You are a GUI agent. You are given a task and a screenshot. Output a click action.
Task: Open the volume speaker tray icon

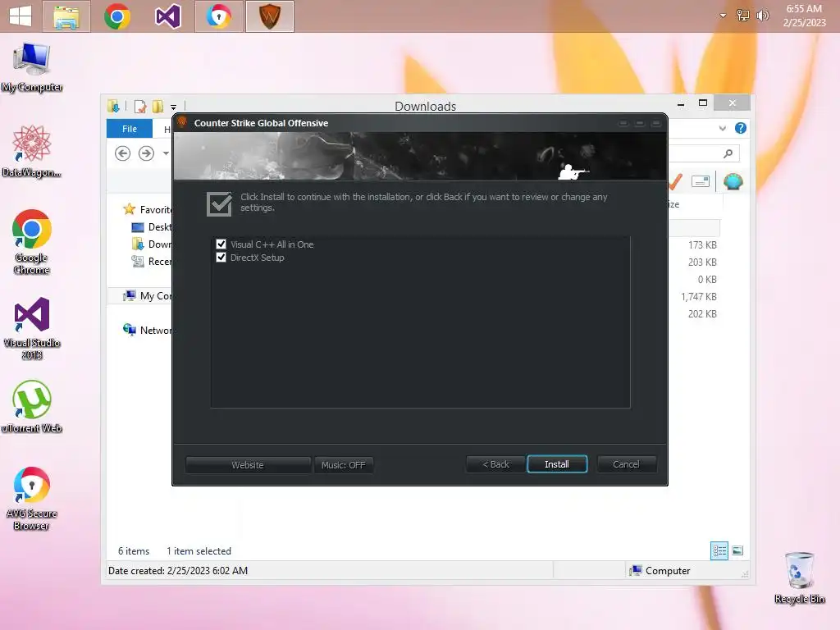point(762,15)
